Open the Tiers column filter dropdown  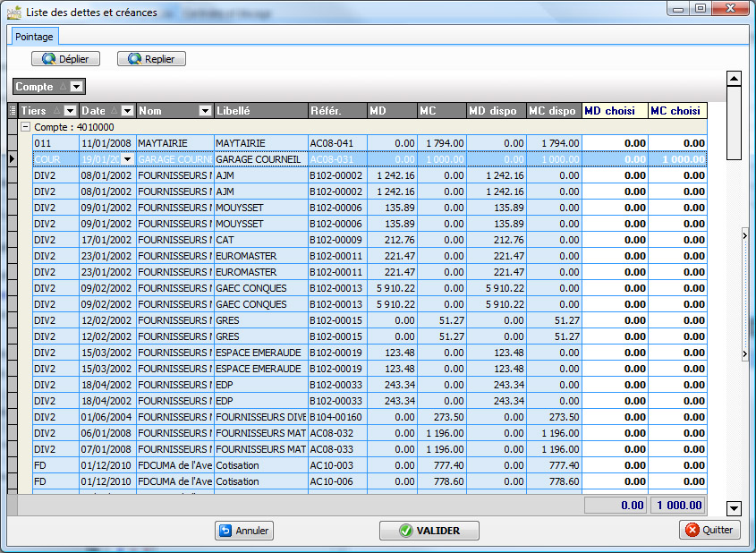point(70,111)
